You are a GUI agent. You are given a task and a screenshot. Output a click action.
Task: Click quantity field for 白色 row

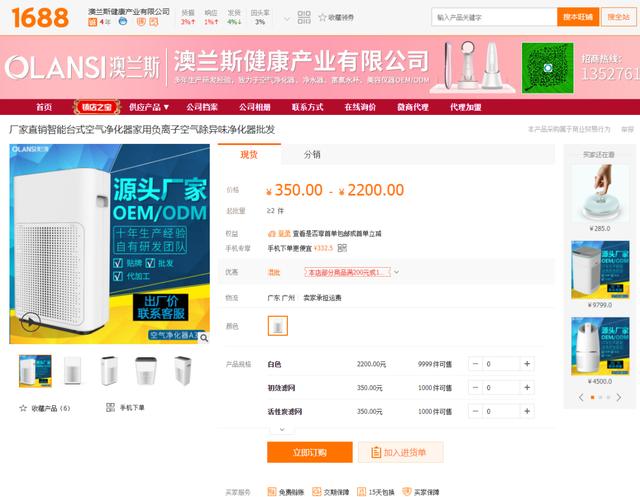coord(501,364)
